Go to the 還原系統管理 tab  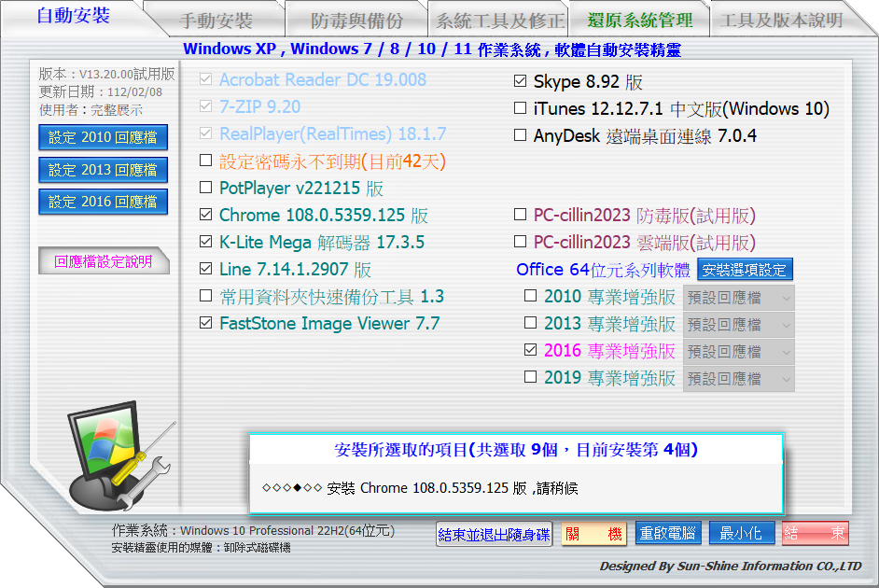point(640,21)
